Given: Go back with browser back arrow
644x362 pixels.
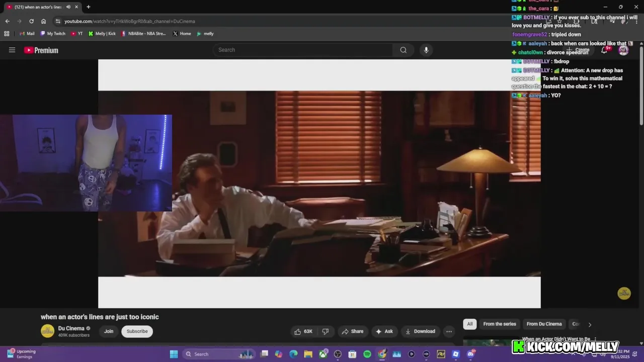Looking at the screenshot, I should 7,21.
